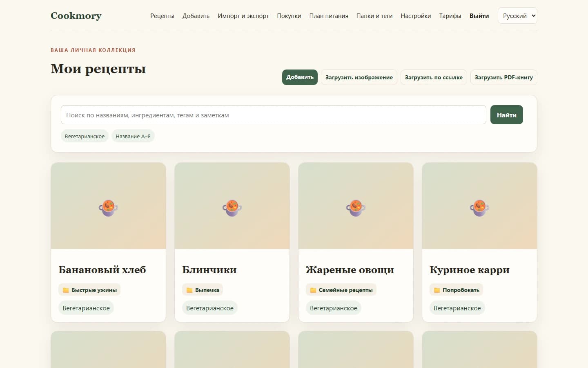The width and height of the screenshot is (588, 368).
Task: Click Вегетарианское tag on Банановый хлеб card
Action: 86,308
